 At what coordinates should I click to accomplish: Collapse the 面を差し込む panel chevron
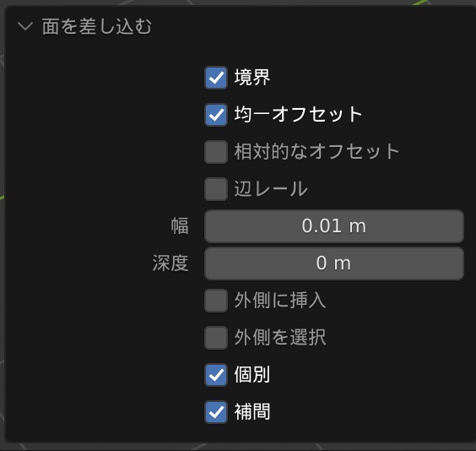point(25,26)
